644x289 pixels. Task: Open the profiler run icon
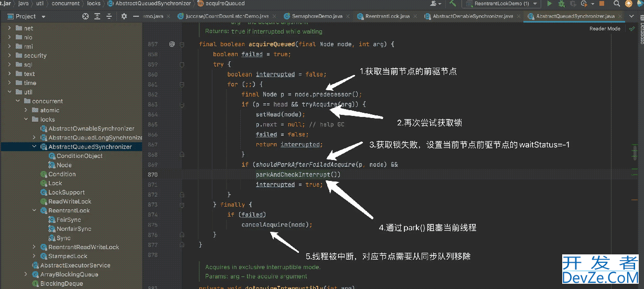click(584, 4)
